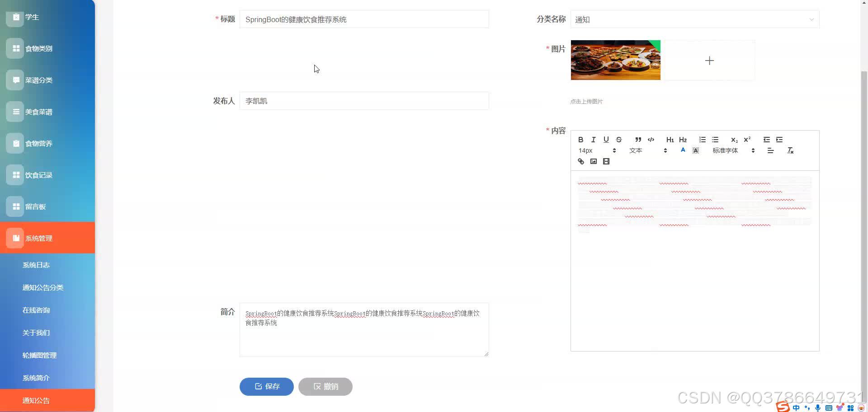Clear text formatting in editor
This screenshot has width=868, height=412.
(790, 150)
